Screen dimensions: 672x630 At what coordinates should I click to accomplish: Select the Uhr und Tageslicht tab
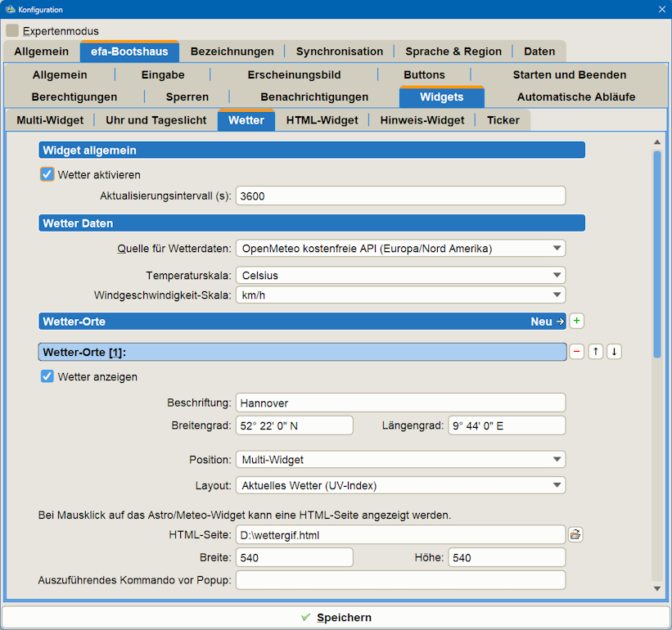pyautogui.click(x=156, y=120)
